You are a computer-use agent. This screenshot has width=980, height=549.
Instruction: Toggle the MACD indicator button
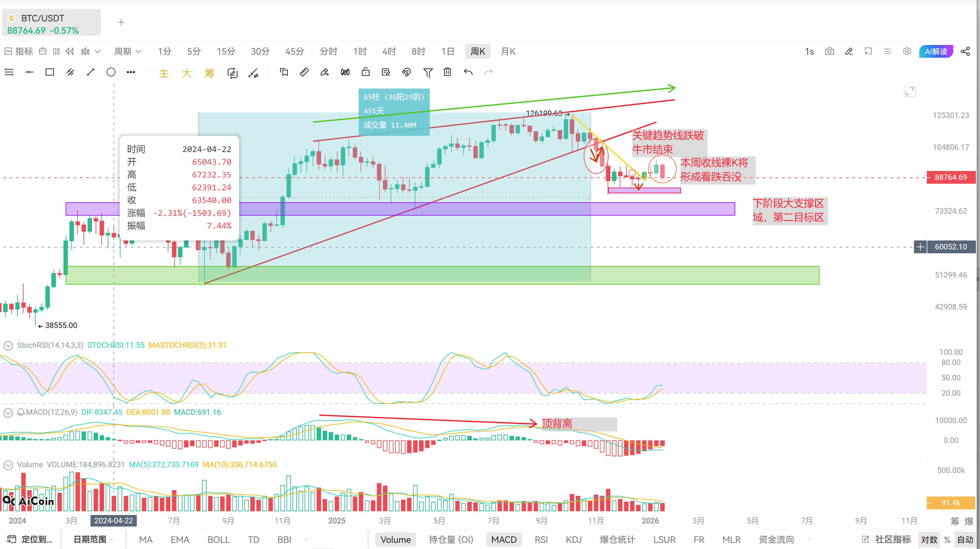pos(504,540)
